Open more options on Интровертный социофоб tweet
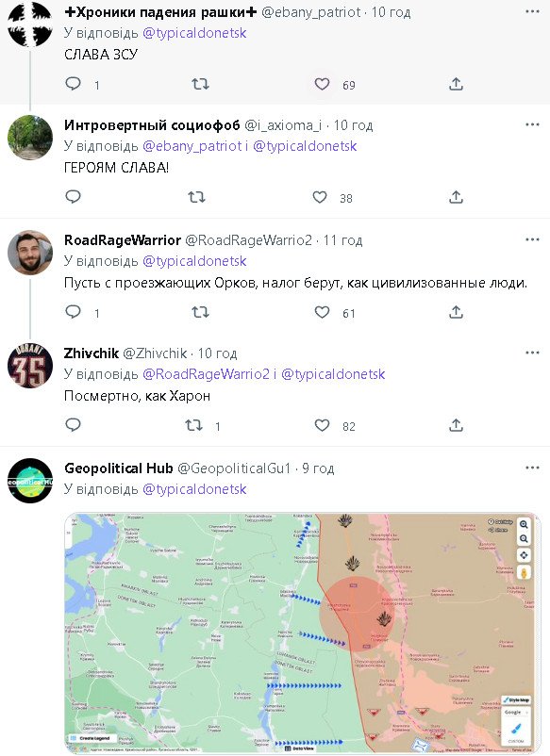This screenshot has width=550, height=756. [x=532, y=124]
